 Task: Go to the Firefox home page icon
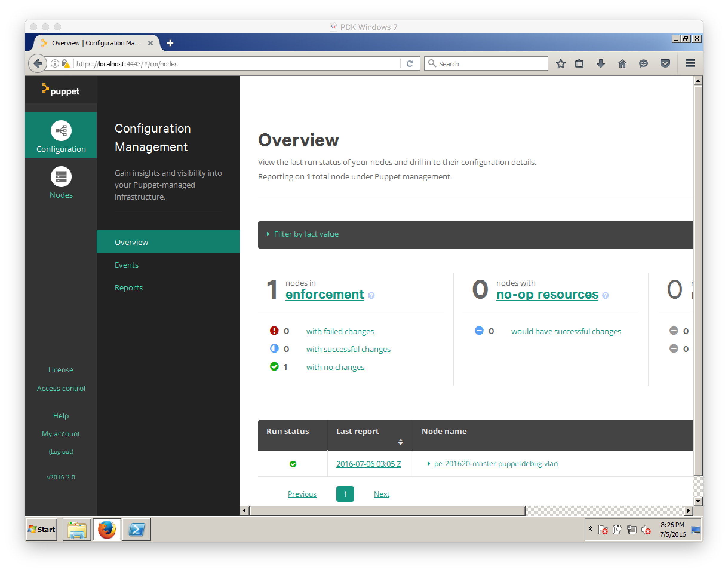pos(622,63)
